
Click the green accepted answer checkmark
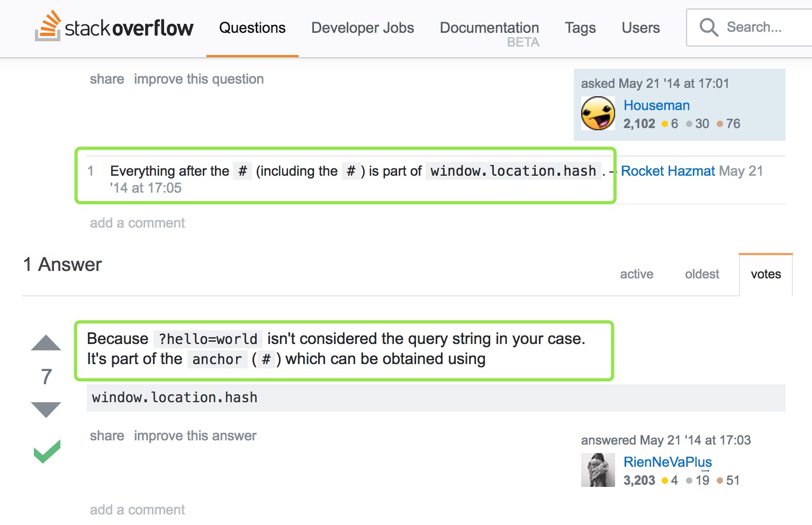click(47, 451)
